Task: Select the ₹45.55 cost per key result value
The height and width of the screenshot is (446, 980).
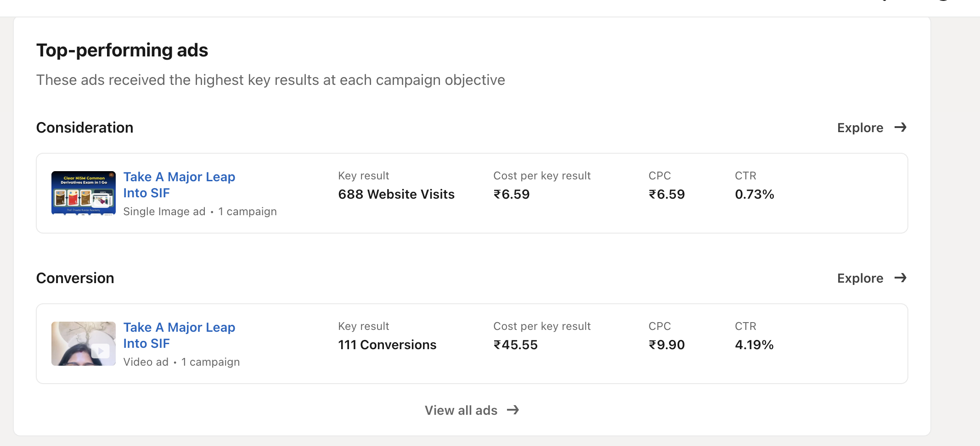Action: tap(515, 345)
